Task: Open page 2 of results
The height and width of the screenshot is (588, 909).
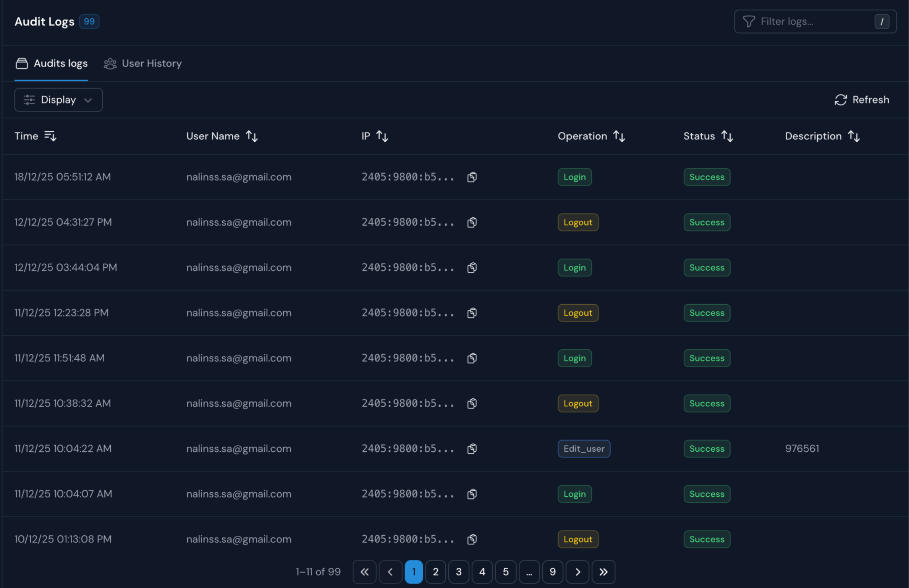Action: click(x=435, y=572)
